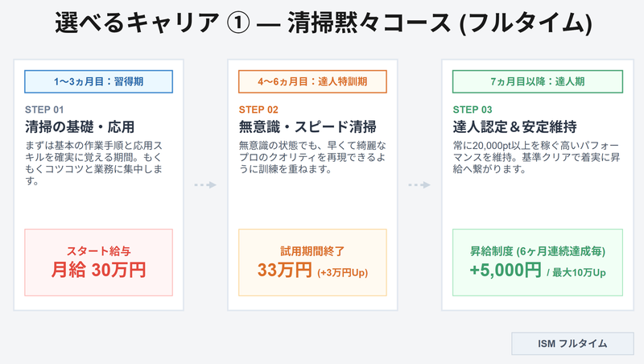Click the description starting まずは基本の作業手順
Image resolution: width=644 pixels, height=364 pixels.
pos(93,163)
